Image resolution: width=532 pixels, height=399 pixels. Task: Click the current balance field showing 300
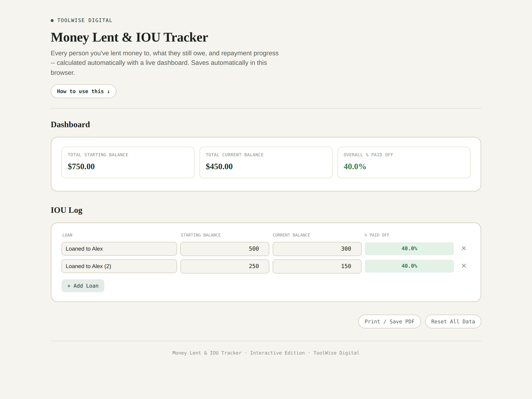pyautogui.click(x=317, y=249)
